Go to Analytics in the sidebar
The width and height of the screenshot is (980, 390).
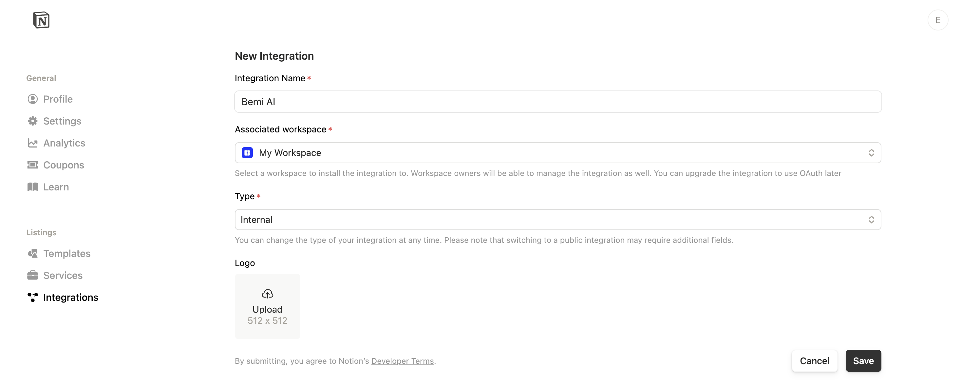pyautogui.click(x=64, y=143)
